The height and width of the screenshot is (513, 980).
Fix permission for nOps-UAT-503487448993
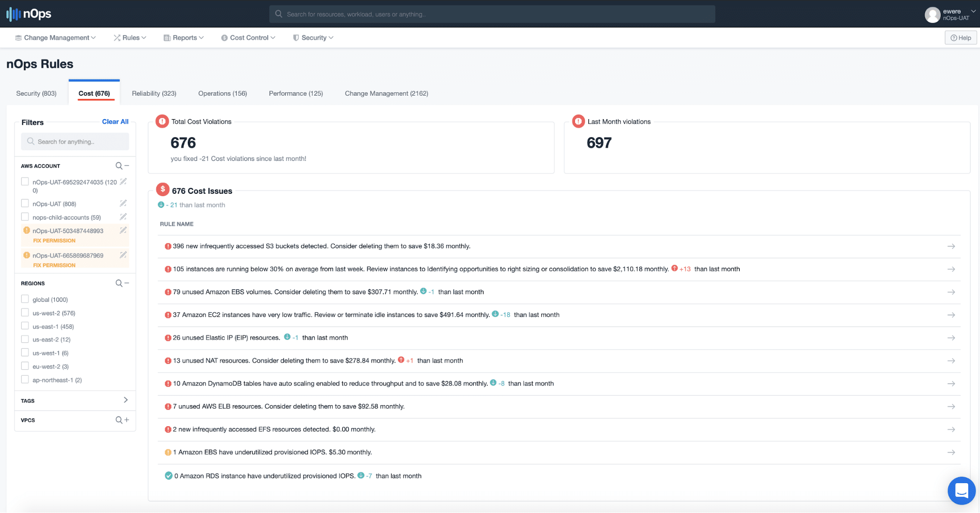coord(54,241)
